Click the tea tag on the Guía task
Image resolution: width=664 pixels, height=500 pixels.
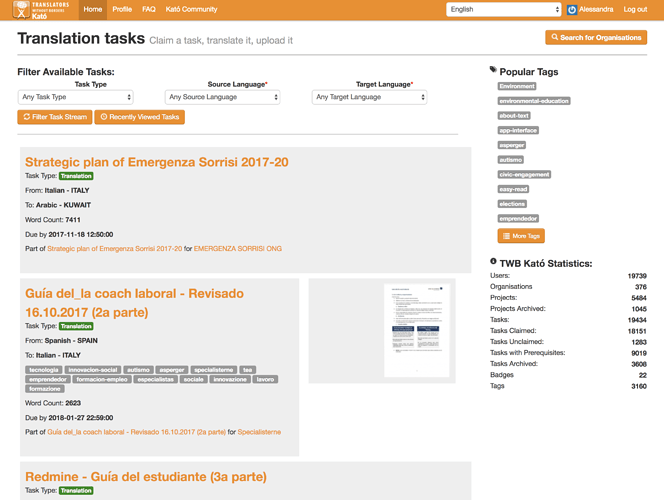(248, 370)
